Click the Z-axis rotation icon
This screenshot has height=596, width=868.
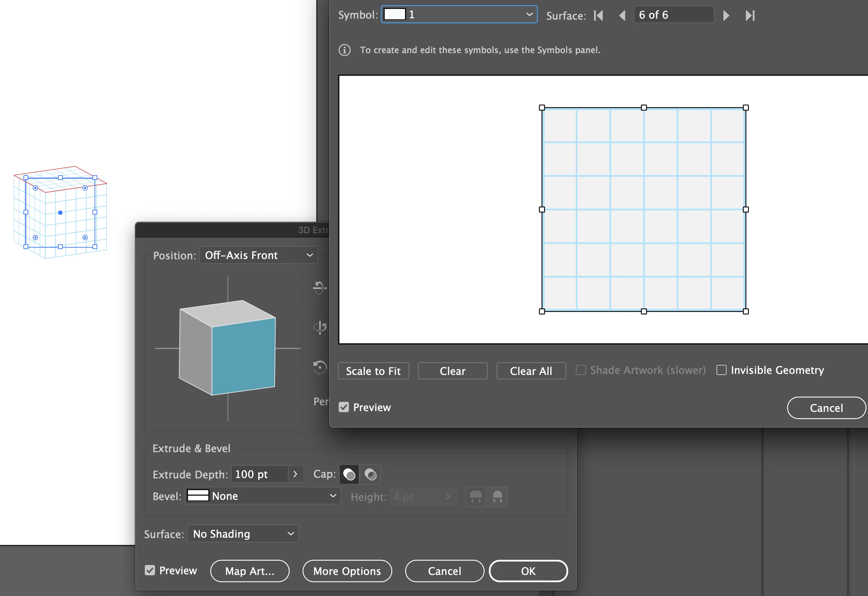(x=320, y=367)
